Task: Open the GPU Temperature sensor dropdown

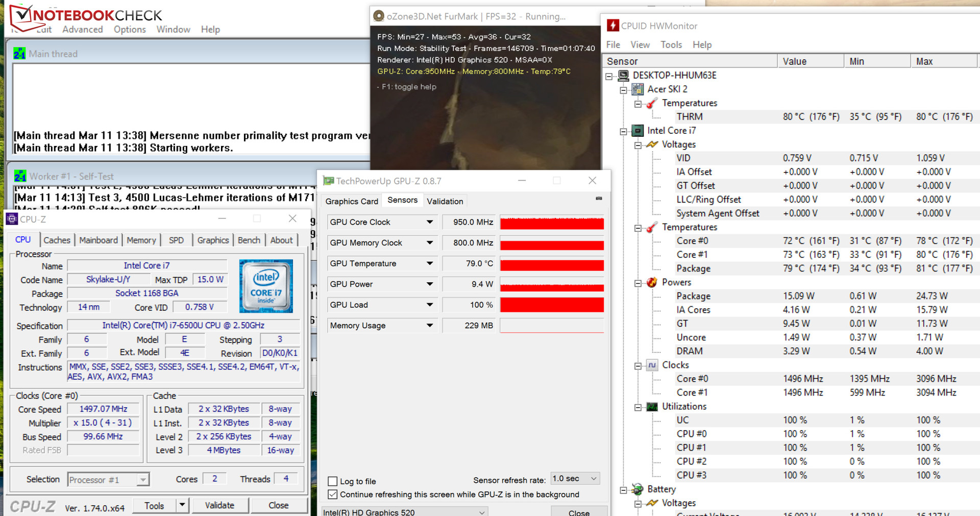Action: (430, 263)
